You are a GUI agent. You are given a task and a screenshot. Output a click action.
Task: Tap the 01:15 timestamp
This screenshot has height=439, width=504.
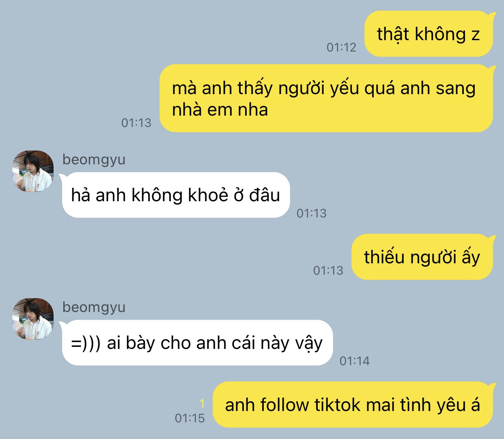click(190, 418)
